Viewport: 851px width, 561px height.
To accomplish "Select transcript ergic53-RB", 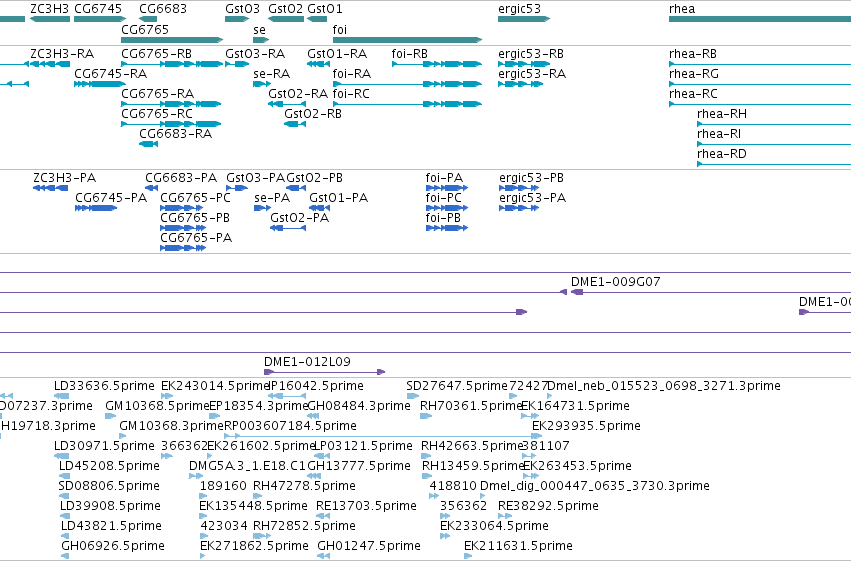I will [x=531, y=54].
